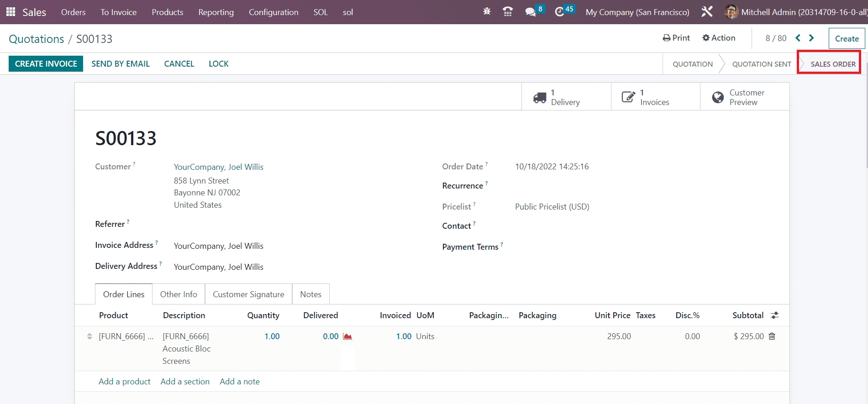Open the activities clock icon

(x=559, y=12)
